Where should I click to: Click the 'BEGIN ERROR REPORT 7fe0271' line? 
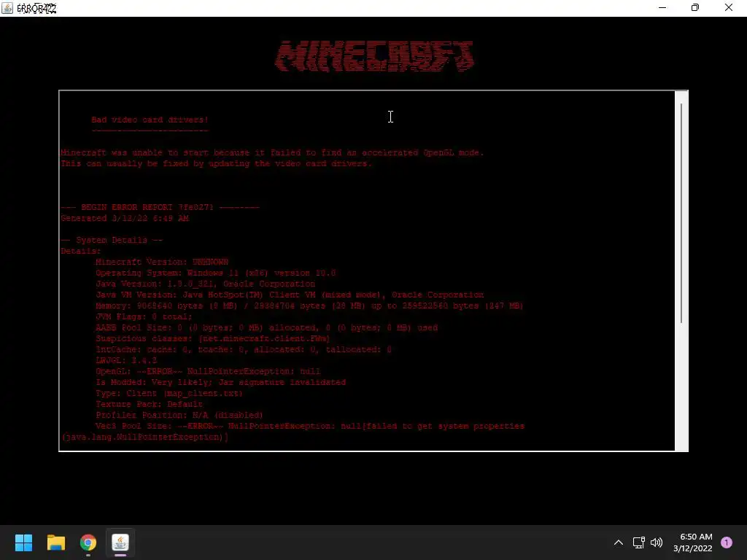[160, 207]
